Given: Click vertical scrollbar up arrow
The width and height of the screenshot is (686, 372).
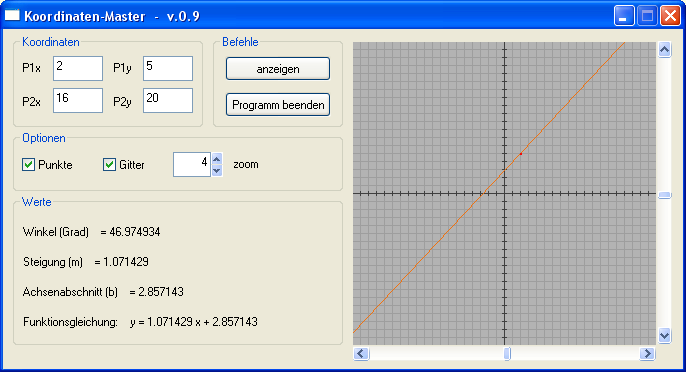Looking at the screenshot, I should click(665, 50).
